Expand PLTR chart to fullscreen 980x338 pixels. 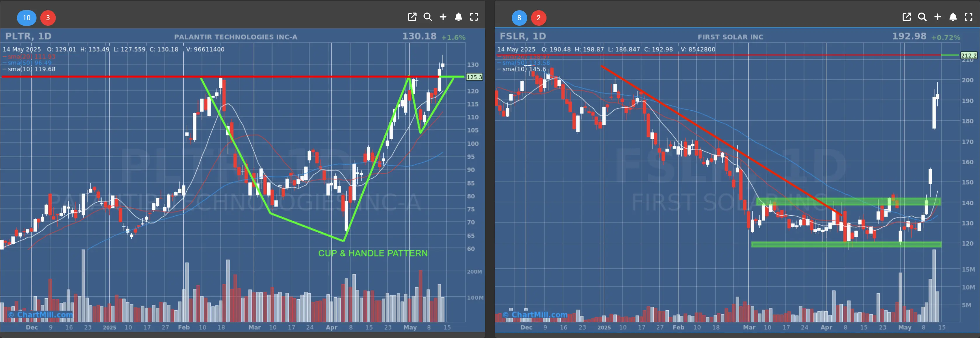pos(474,17)
